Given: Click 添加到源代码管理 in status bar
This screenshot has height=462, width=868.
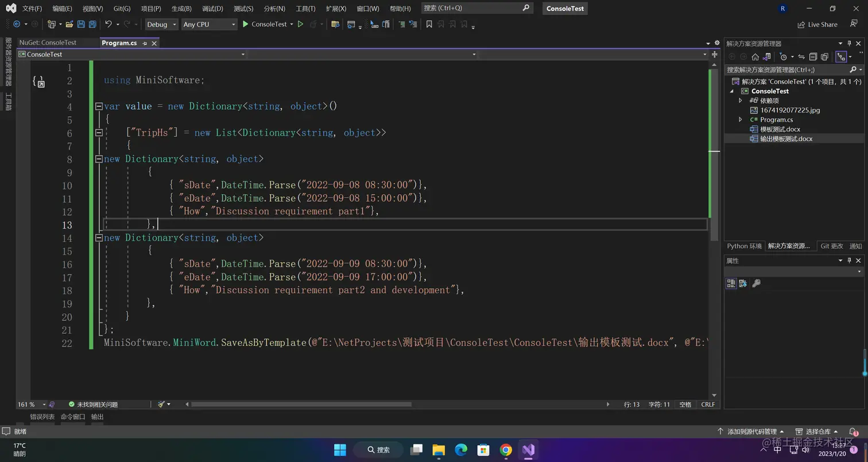Looking at the screenshot, I should 750,432.
